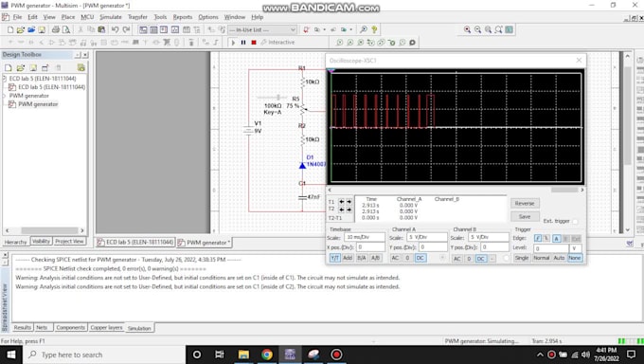Image resolution: width=644 pixels, height=364 pixels.
Task: Set Channel B coupling to AC
Action: click(x=456, y=258)
